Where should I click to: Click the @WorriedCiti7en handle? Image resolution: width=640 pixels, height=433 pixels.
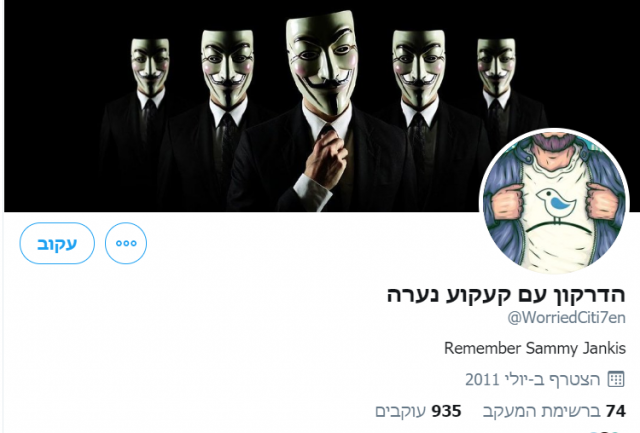[567, 317]
